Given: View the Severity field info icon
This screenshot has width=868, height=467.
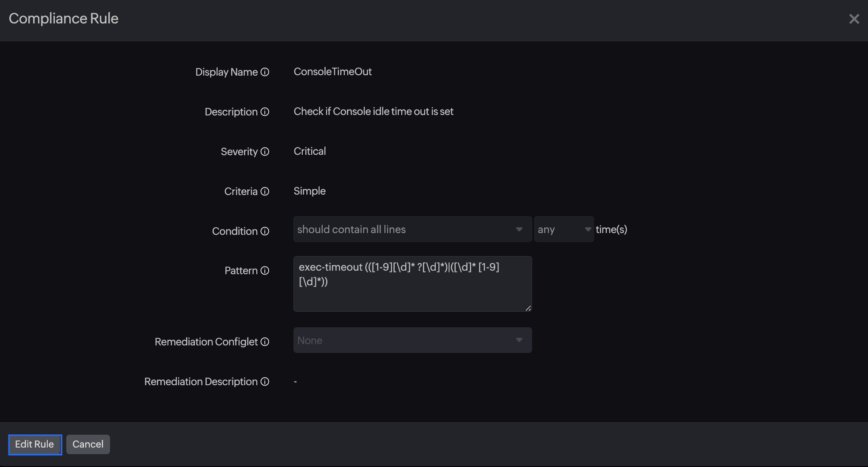Looking at the screenshot, I should pyautogui.click(x=265, y=152).
